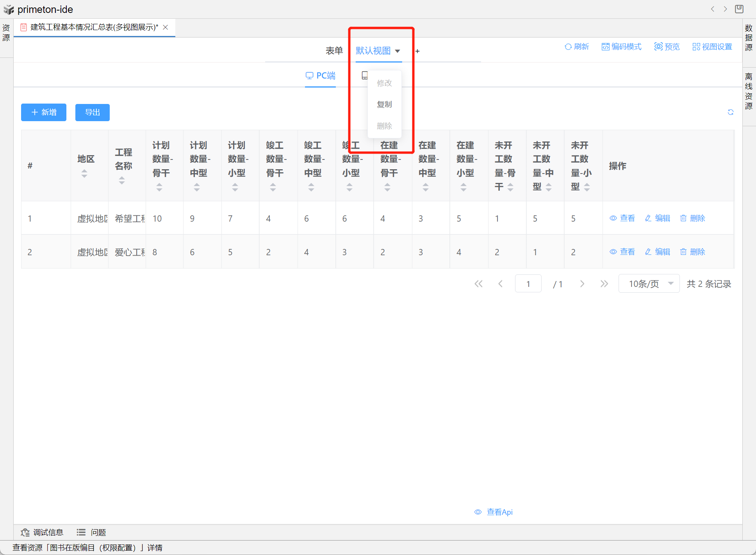Image resolution: width=756 pixels, height=555 pixels.
Task: Expand the 默认视图 dropdown arrow
Action: pyautogui.click(x=398, y=51)
